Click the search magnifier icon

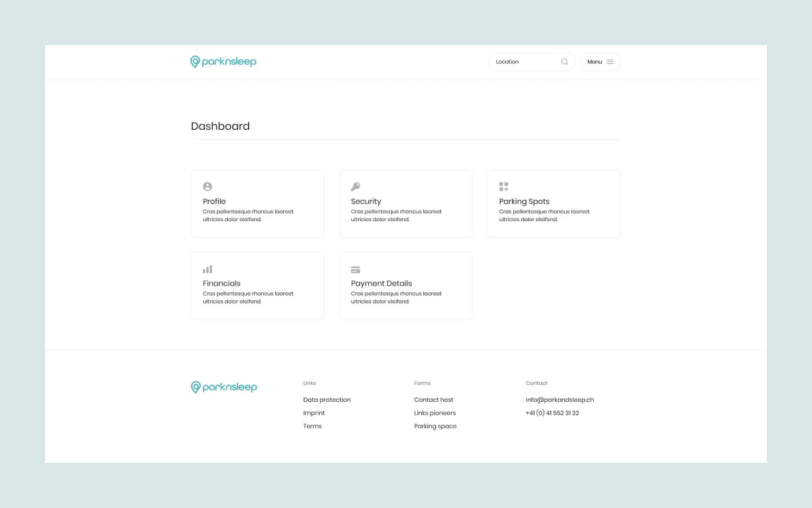pos(564,62)
